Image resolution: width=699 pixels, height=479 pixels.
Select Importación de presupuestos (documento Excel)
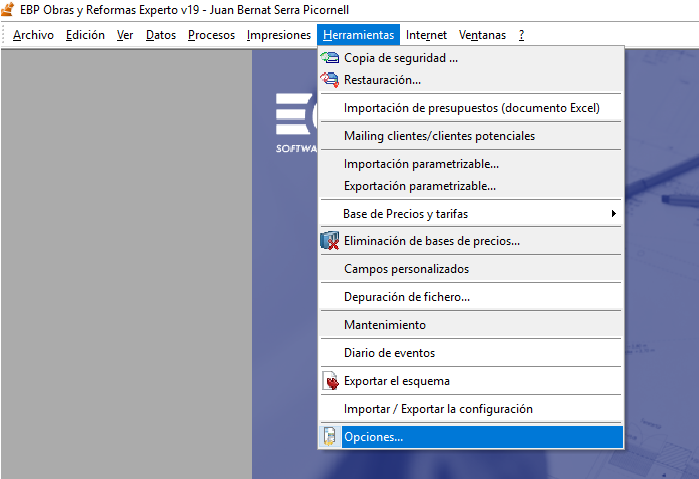pos(471,108)
